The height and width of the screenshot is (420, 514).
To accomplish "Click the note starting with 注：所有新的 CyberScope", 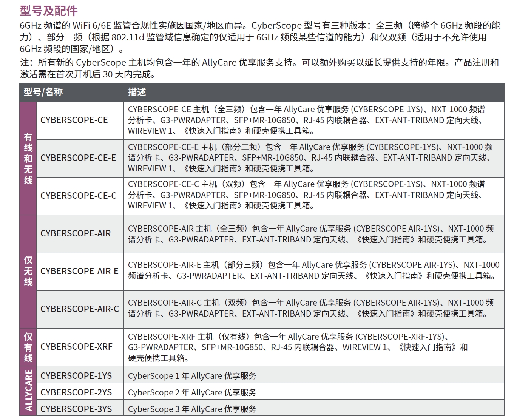I will click(x=259, y=68).
